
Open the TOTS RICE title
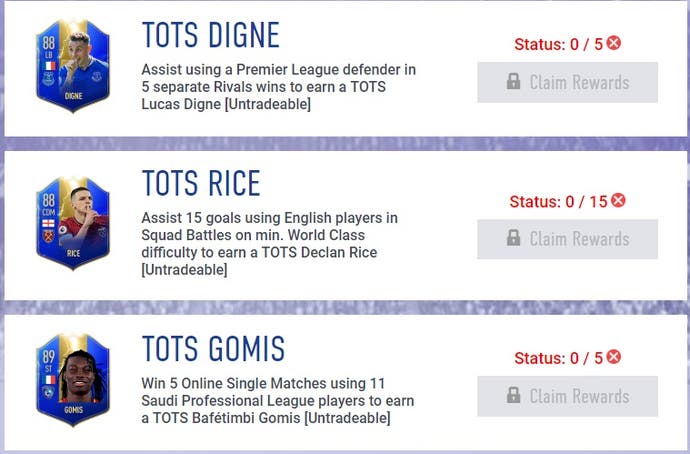[202, 183]
